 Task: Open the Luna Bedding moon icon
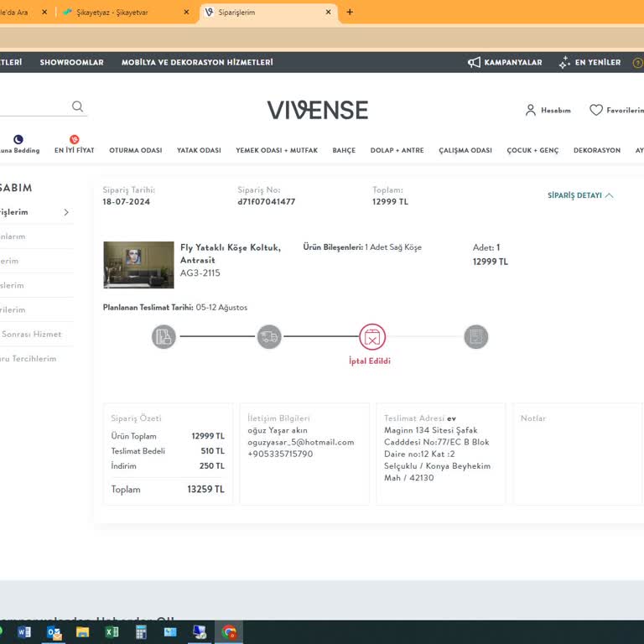[x=18, y=139]
